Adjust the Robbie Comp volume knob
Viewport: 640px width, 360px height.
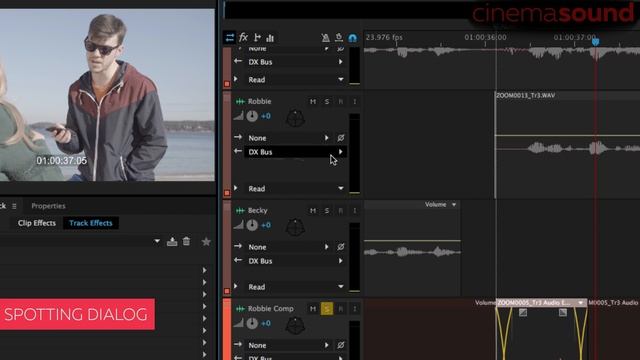click(252, 324)
